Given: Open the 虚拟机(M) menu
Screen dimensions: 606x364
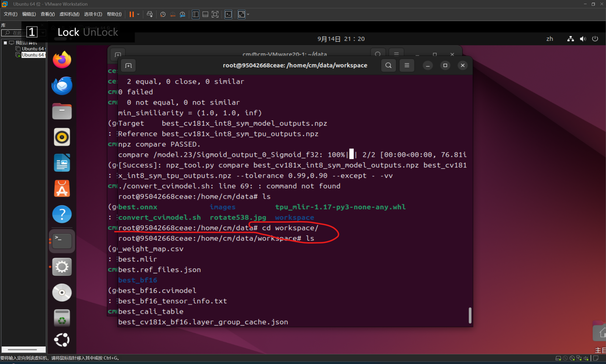Looking at the screenshot, I should 69,14.
